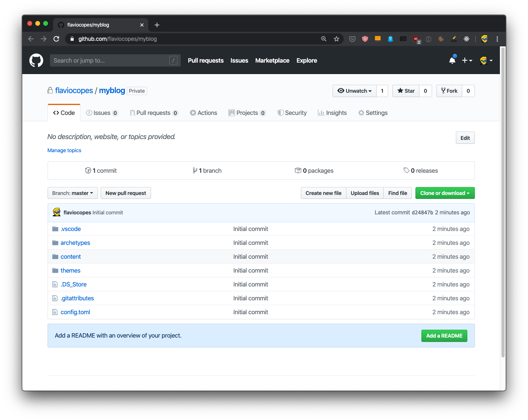Click the Add a README button
Image resolution: width=528 pixels, height=420 pixels.
(x=444, y=336)
